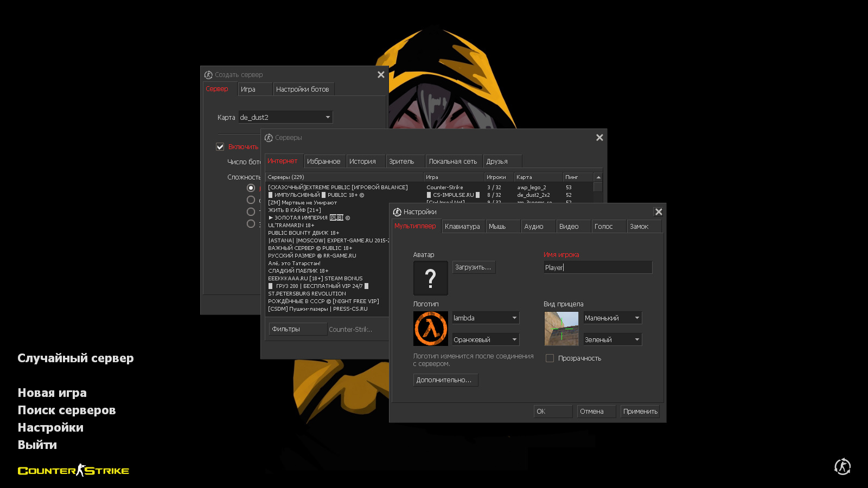
Task: Uncheck the Включить bots checkbox
Action: tap(220, 147)
